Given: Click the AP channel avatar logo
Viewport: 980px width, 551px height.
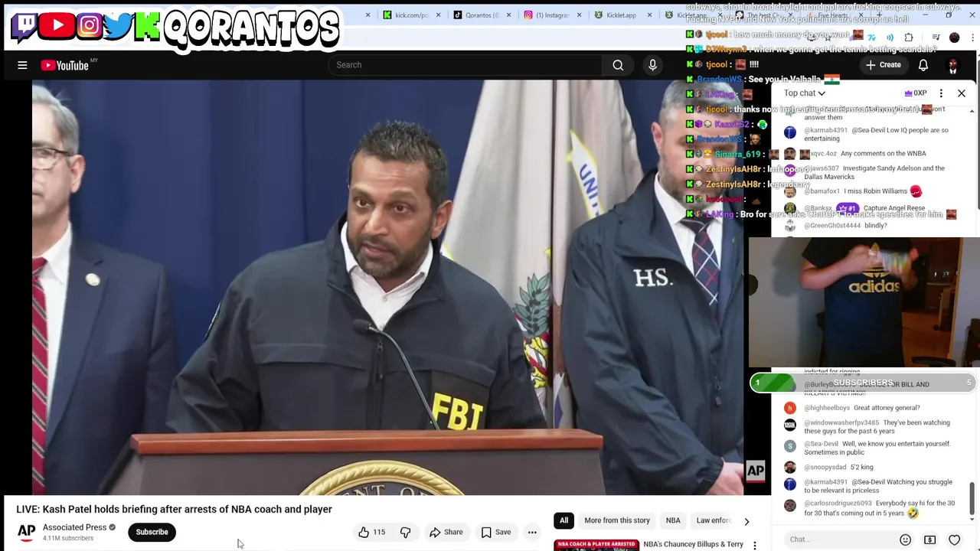Looking at the screenshot, I should [27, 531].
